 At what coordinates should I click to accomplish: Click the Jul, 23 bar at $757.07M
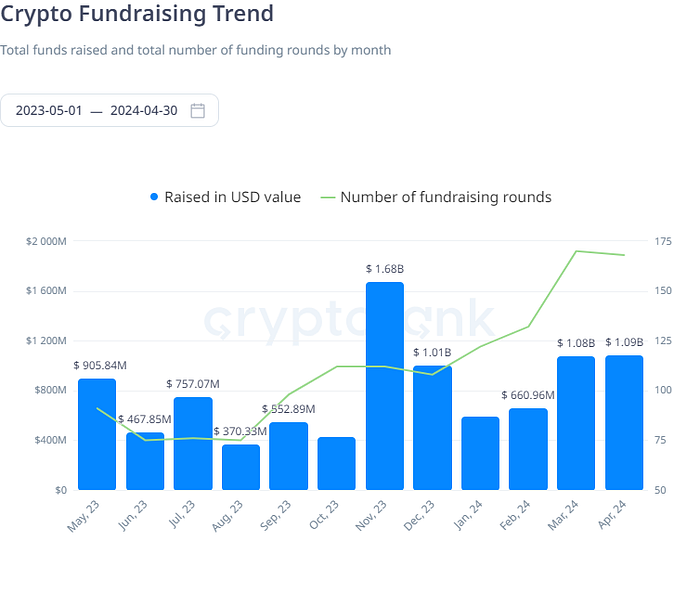pyautogui.click(x=193, y=443)
